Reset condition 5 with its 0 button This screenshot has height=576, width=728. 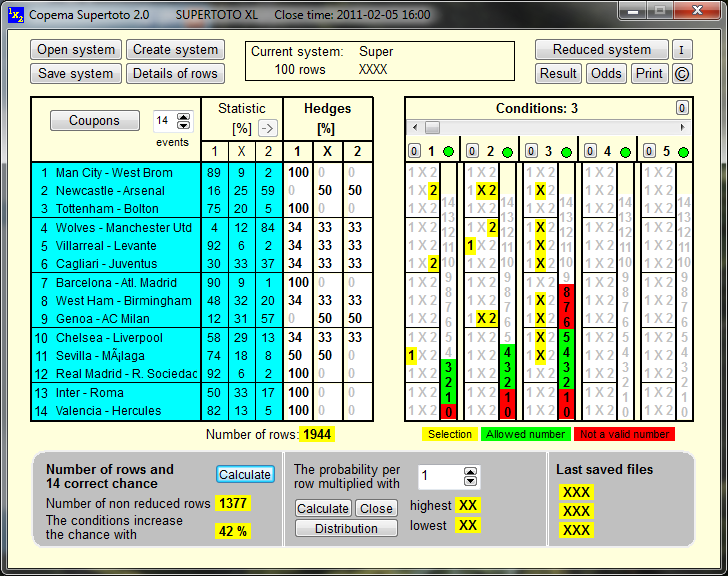tap(649, 151)
